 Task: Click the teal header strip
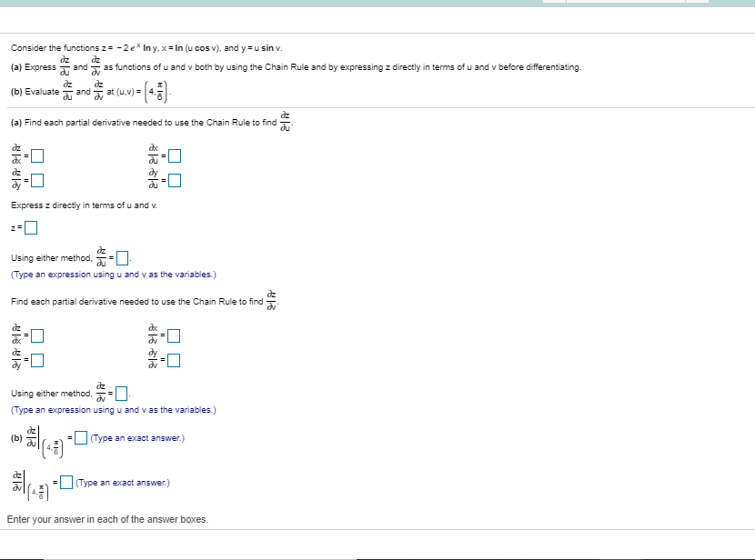[273, 3]
